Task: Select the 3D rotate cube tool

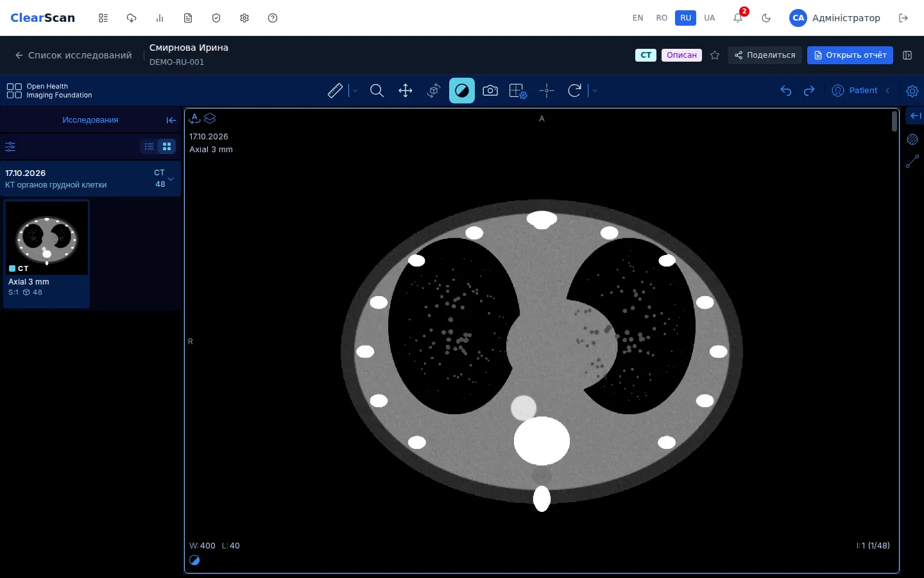Action: click(434, 91)
